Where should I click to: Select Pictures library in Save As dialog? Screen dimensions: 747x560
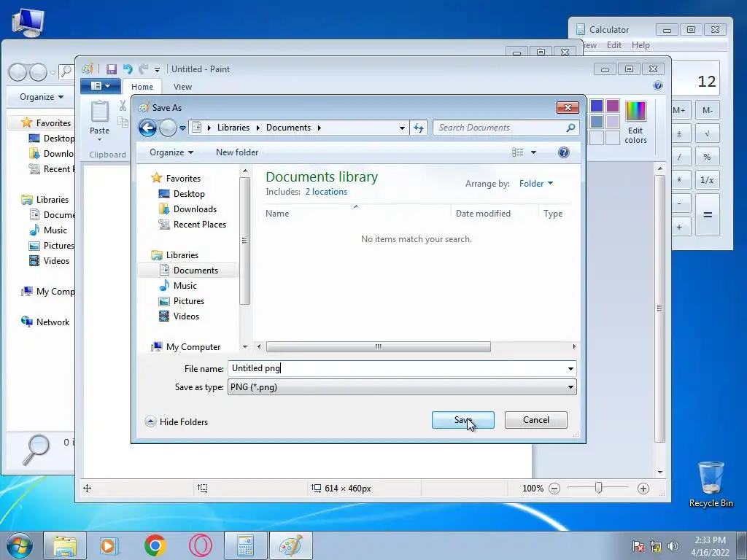click(x=189, y=301)
